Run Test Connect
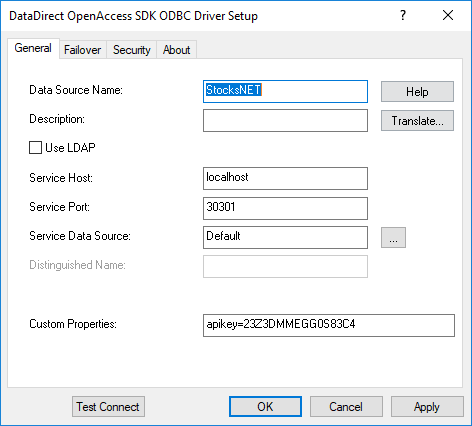 pos(108,407)
